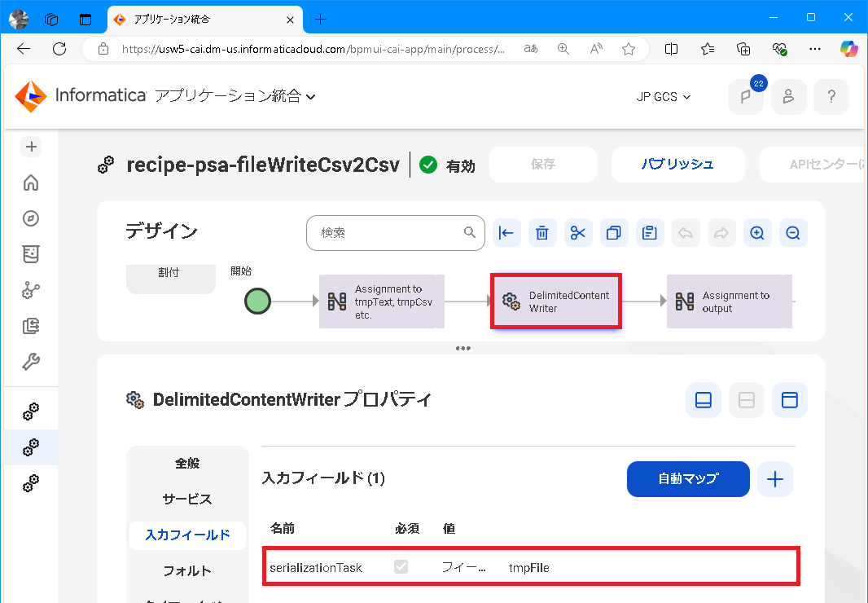This screenshot has height=603, width=868.
Task: Click the 保存 button
Action: tap(543, 165)
